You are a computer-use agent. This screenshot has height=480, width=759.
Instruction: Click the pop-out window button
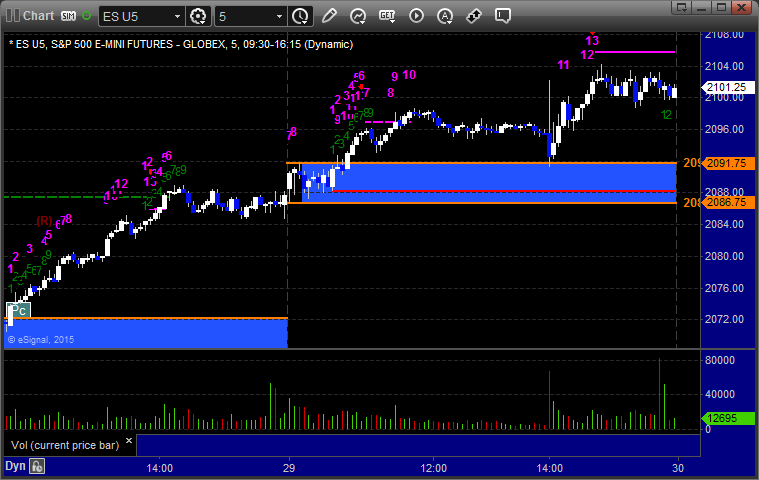coord(682,7)
